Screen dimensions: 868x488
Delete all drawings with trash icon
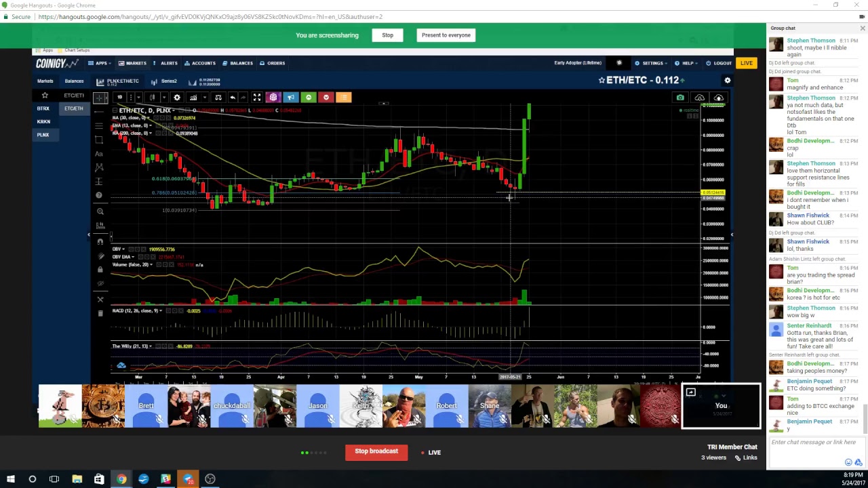(100, 313)
